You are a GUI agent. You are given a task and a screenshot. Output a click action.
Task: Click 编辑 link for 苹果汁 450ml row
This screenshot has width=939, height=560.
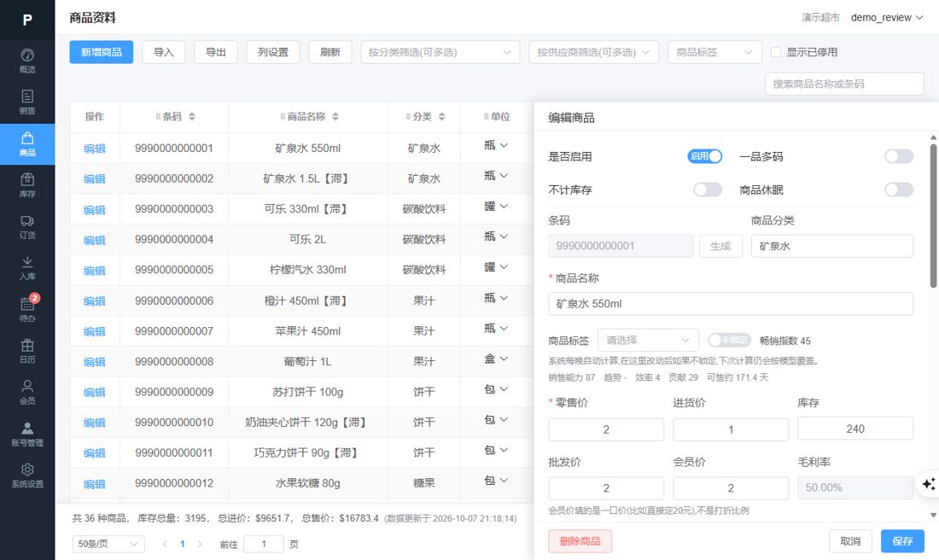click(95, 331)
